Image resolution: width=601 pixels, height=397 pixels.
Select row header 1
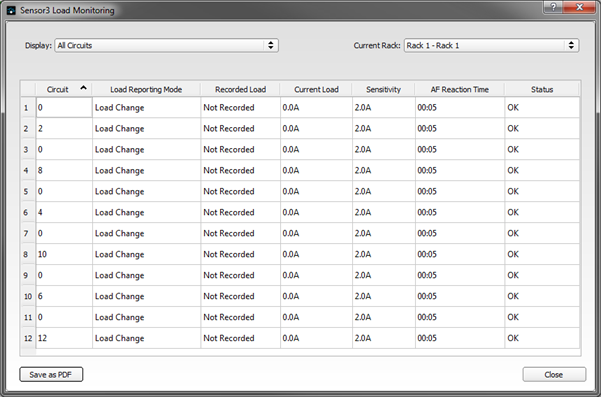coord(28,108)
